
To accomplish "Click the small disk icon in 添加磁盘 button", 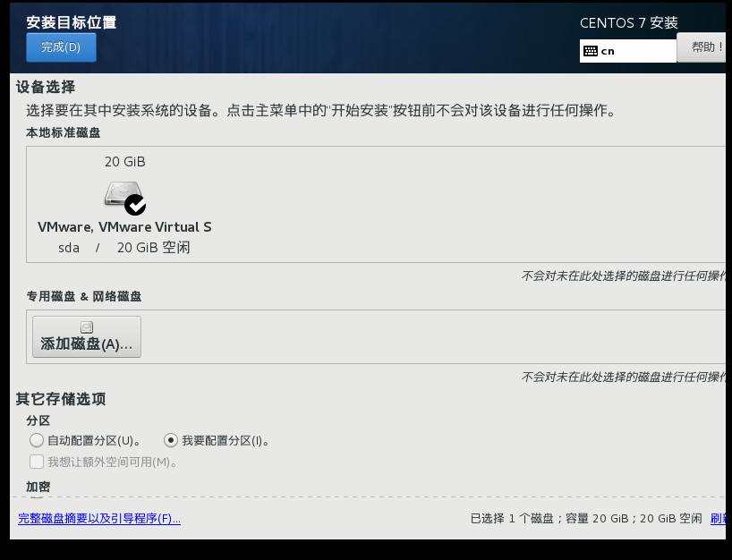I will pyautogui.click(x=87, y=327).
